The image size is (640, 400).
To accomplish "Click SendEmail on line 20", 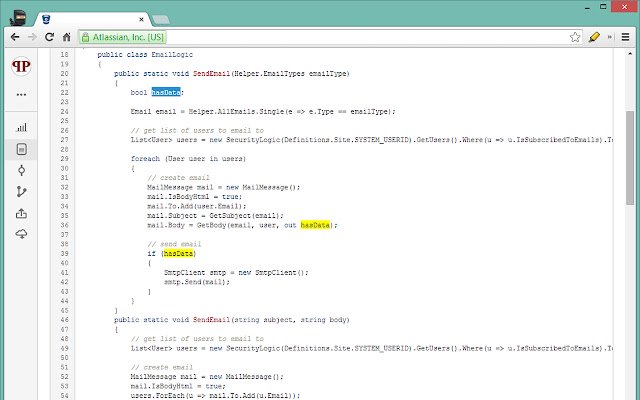I will (211, 74).
